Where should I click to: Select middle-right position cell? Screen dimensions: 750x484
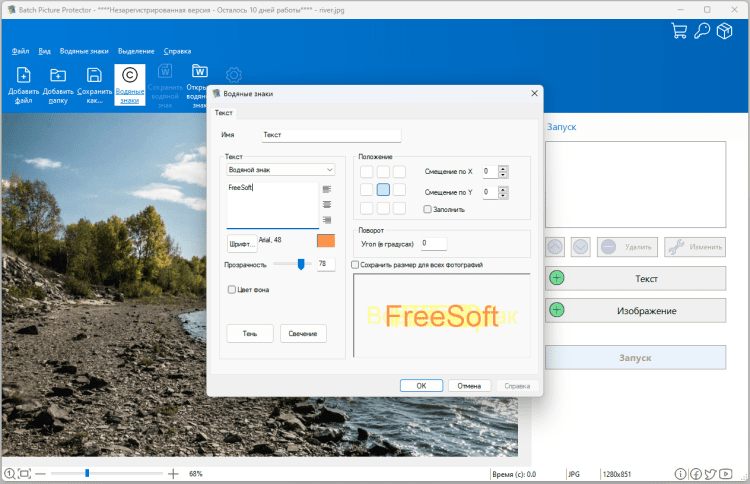tap(399, 189)
